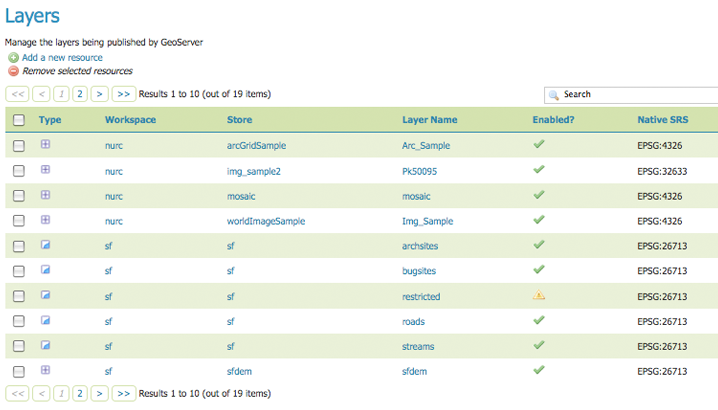Click the red Remove selected resources icon

(x=12, y=71)
